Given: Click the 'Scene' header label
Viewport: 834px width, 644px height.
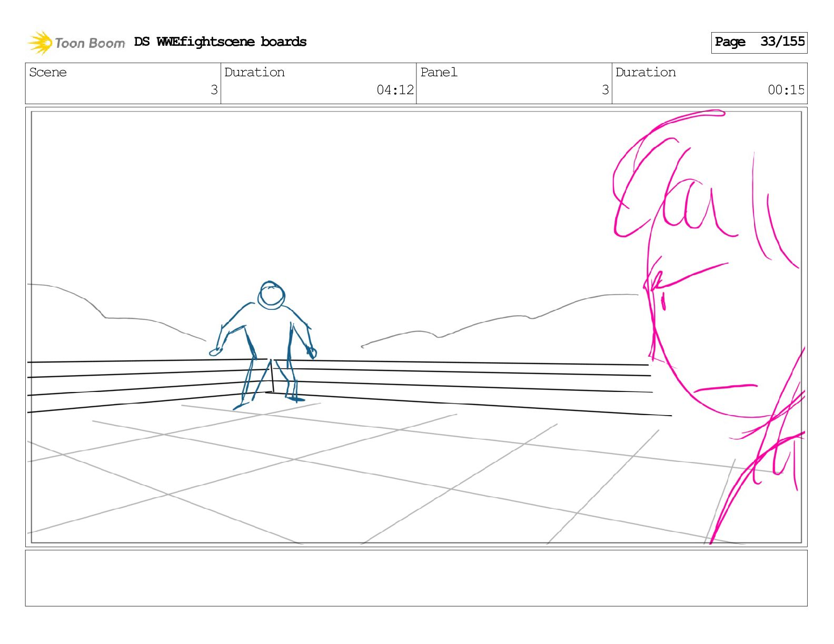Looking at the screenshot, I should click(48, 73).
